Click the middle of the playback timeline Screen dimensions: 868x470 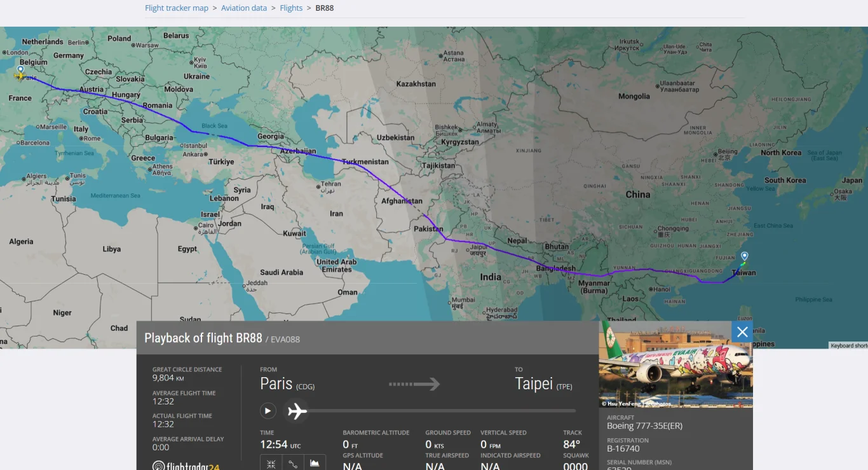pyautogui.click(x=430, y=411)
